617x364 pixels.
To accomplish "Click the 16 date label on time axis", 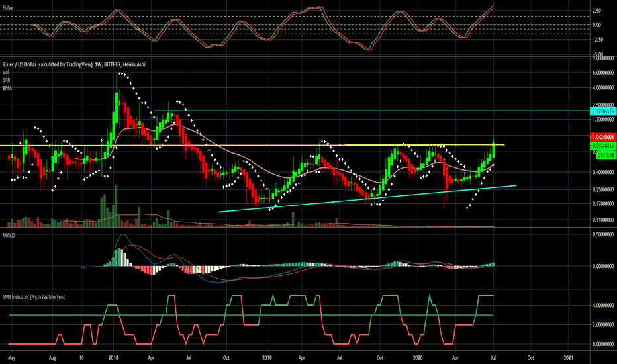I will pos(81,358).
